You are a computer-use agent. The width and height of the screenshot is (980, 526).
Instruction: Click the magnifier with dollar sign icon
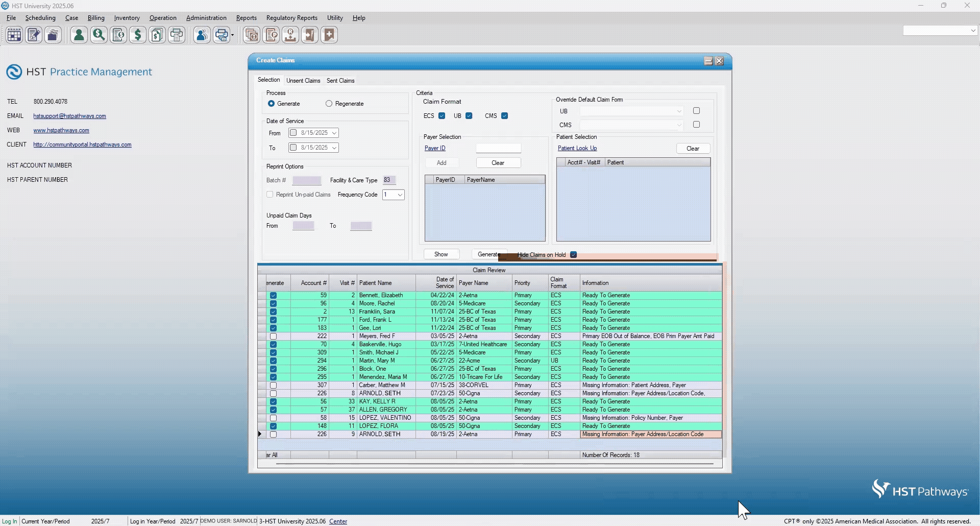[99, 35]
